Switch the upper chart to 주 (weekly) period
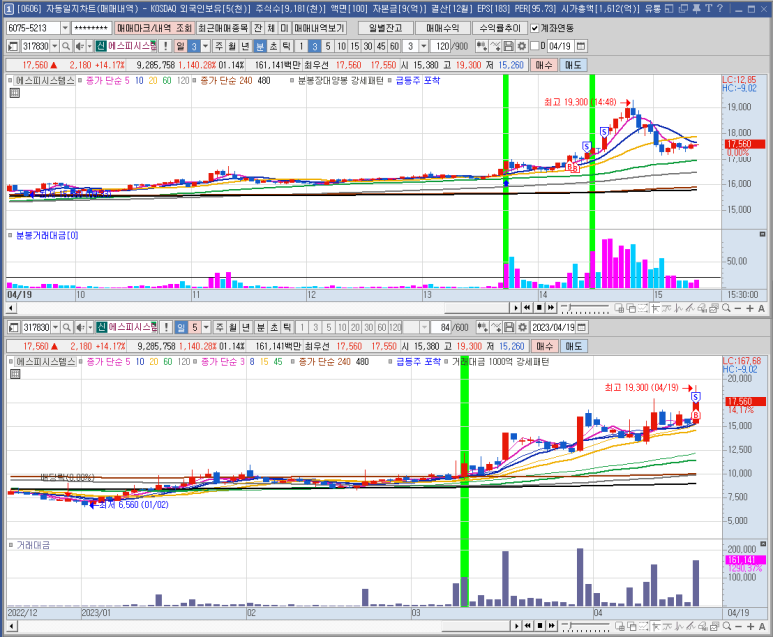 coord(219,46)
